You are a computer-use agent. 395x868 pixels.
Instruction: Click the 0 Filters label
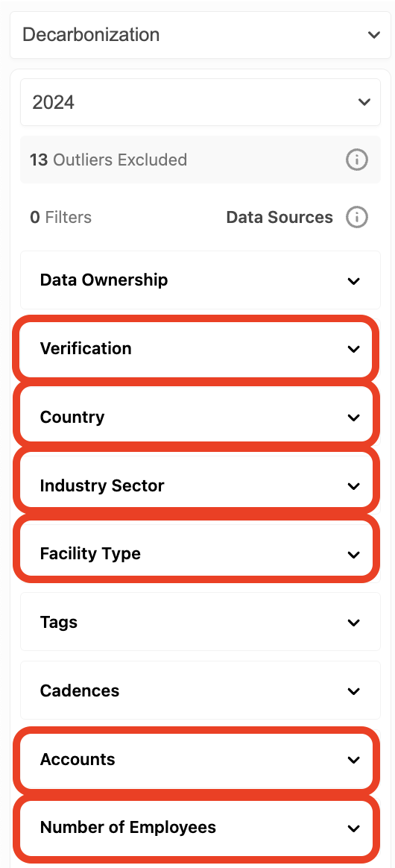point(61,217)
